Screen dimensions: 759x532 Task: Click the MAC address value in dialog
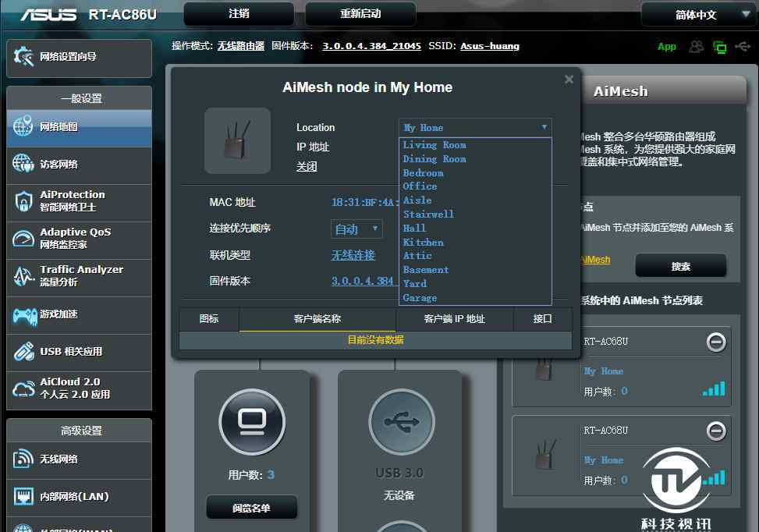(x=365, y=202)
